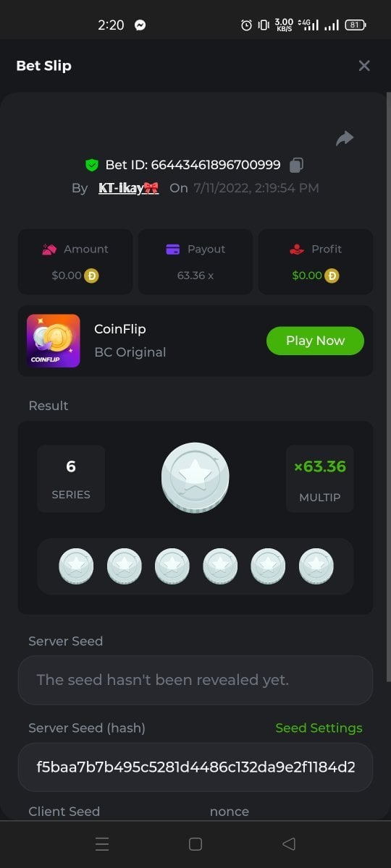
Task: Open the Seed Settings link
Action: pos(319,728)
